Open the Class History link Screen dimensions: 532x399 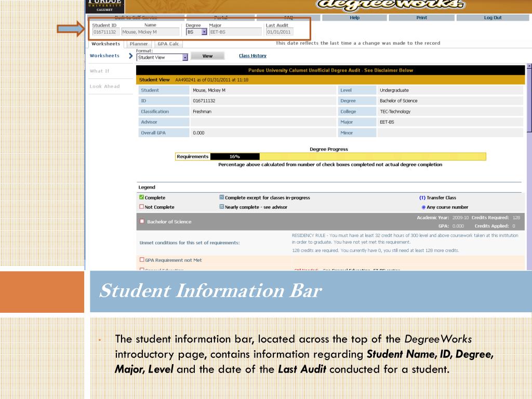coord(252,56)
